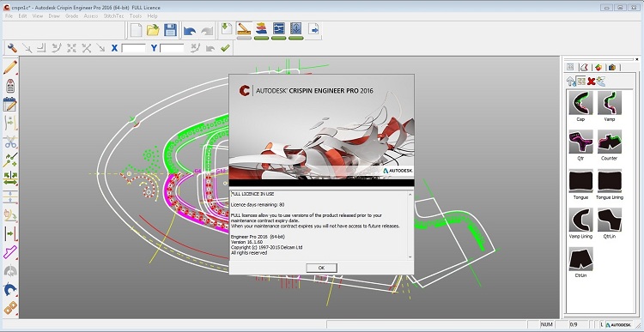
Task: Click the green checkmark confirm icon
Action: 225,48
